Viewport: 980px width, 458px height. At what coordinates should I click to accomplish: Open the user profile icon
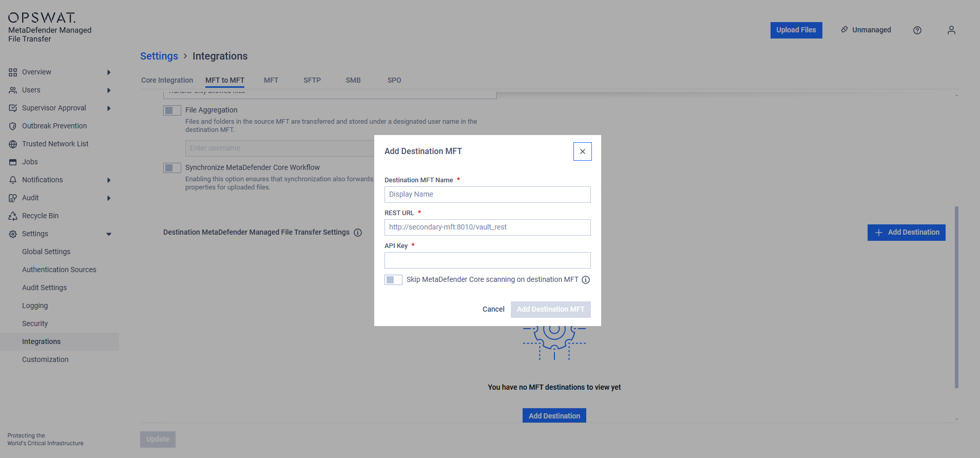[x=951, y=30]
